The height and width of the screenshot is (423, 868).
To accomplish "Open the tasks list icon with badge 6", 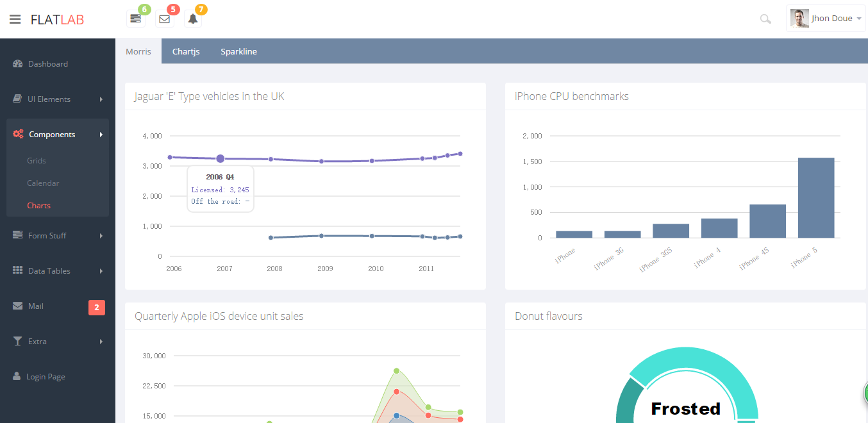I will (x=136, y=19).
